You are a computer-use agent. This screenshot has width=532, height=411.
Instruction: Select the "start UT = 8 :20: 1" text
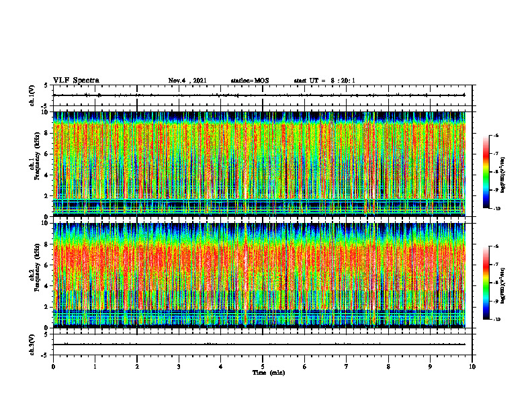[x=324, y=81]
